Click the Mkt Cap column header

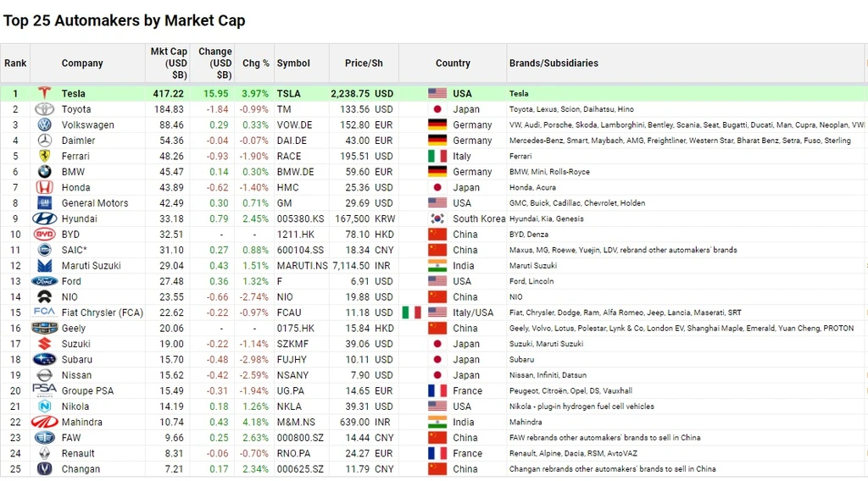click(x=169, y=63)
